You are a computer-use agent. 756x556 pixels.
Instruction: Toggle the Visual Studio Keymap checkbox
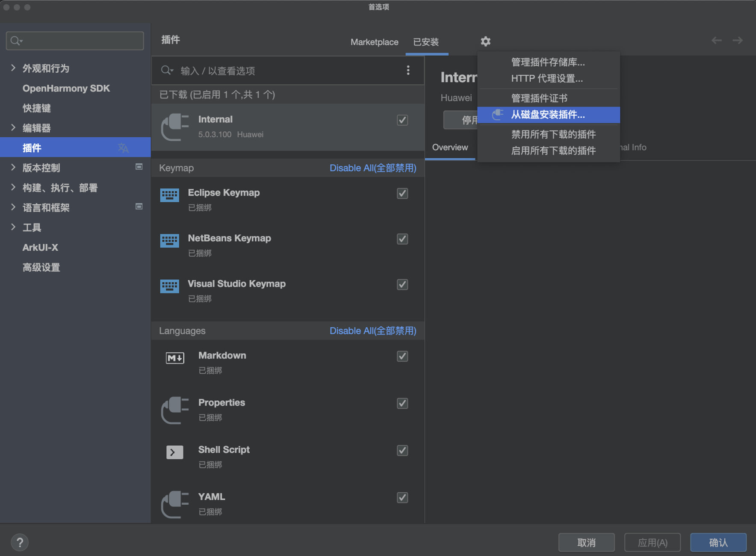402,284
